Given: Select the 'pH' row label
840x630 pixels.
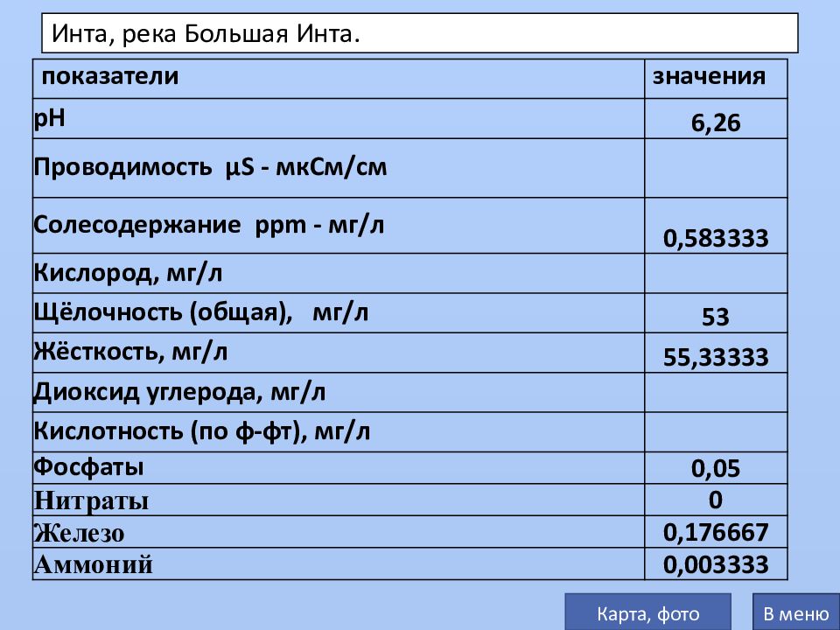Looking at the screenshot, I should click(x=49, y=117).
